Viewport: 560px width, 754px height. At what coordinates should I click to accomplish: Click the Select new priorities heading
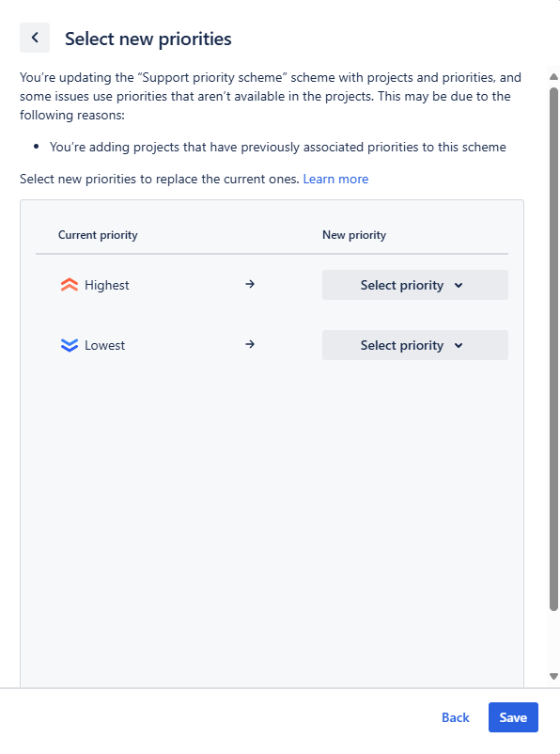pyautogui.click(x=148, y=39)
